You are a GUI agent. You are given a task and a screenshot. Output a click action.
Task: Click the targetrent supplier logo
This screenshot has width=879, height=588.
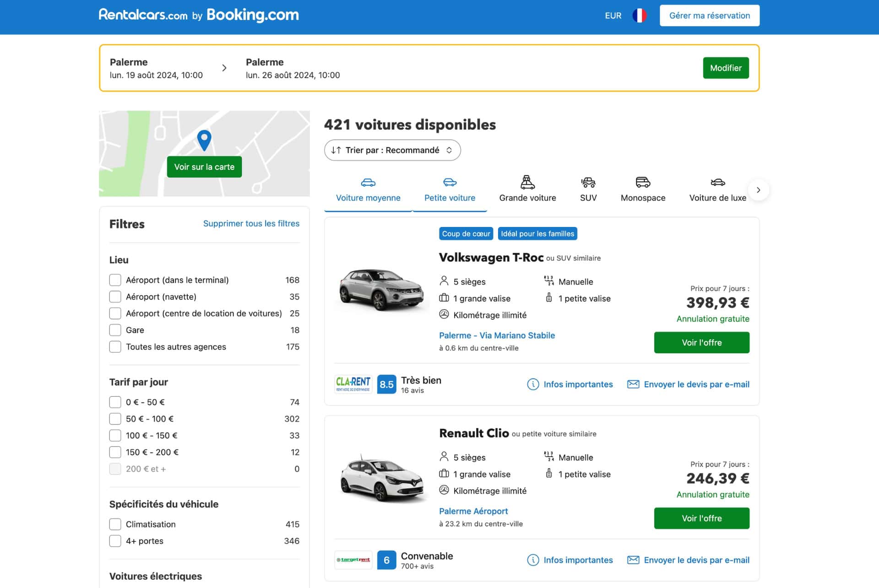tap(353, 560)
